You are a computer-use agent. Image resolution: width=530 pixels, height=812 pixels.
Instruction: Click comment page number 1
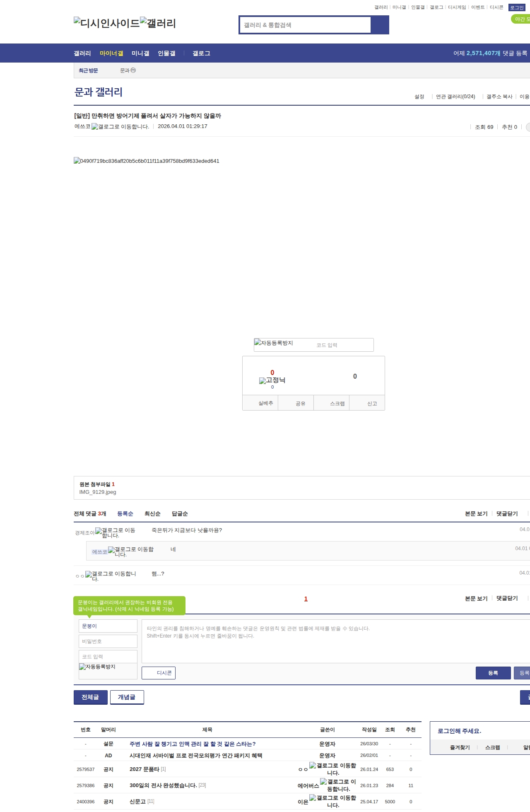[x=306, y=599]
